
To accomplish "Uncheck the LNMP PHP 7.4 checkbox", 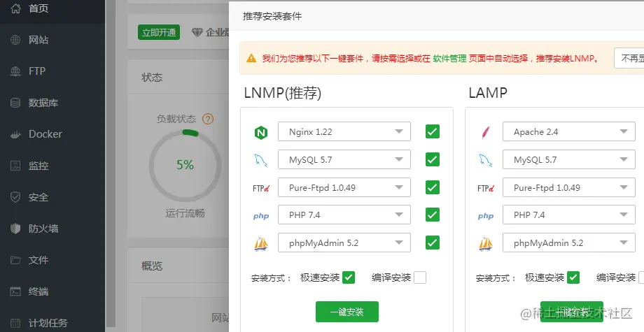I will (433, 215).
